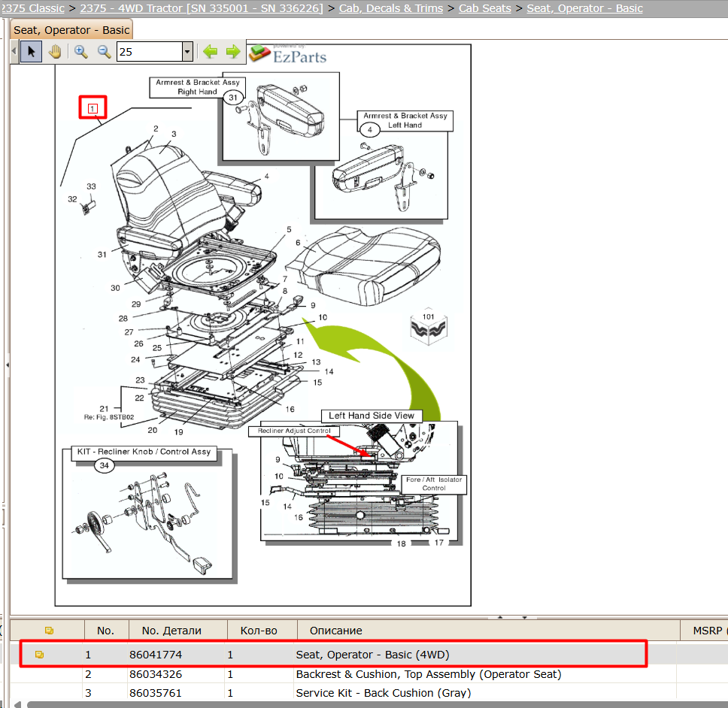Click the left-side panel collapse arrow
728x708 pixels.
(x=8, y=365)
